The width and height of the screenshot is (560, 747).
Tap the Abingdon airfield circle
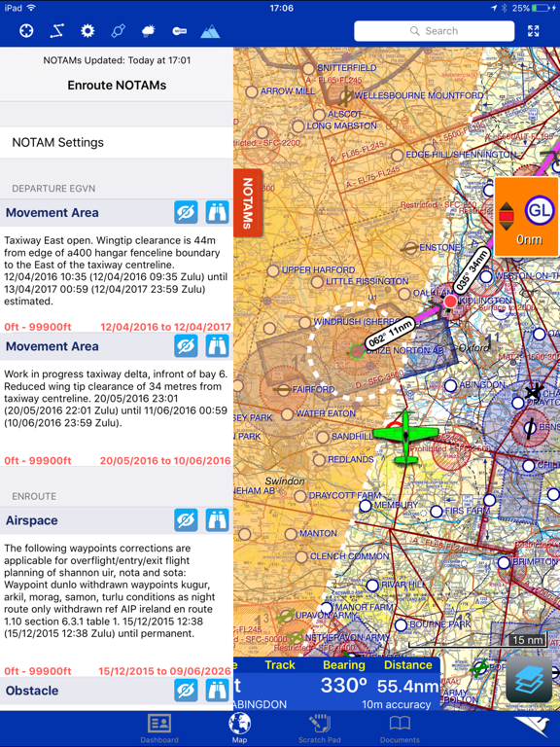450,385
